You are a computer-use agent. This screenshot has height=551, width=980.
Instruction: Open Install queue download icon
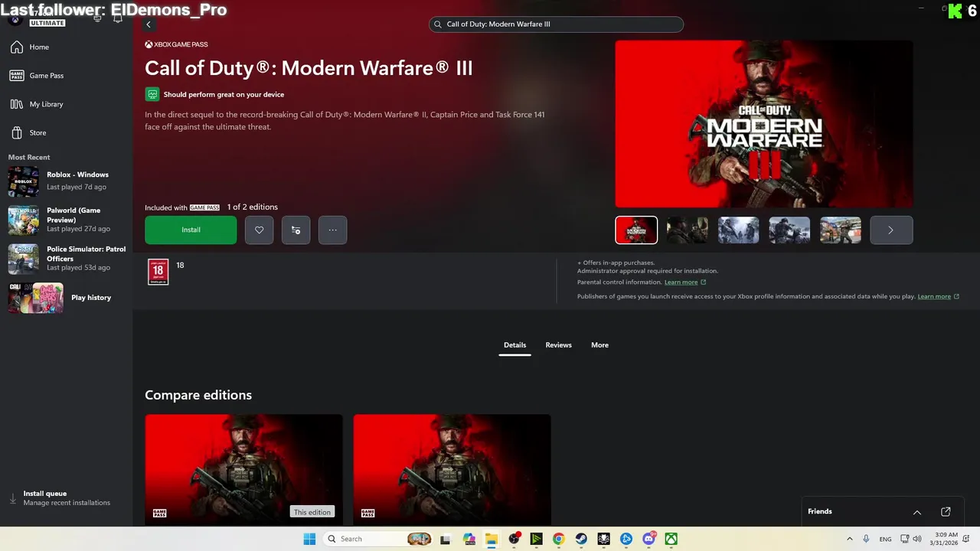[x=12, y=498]
